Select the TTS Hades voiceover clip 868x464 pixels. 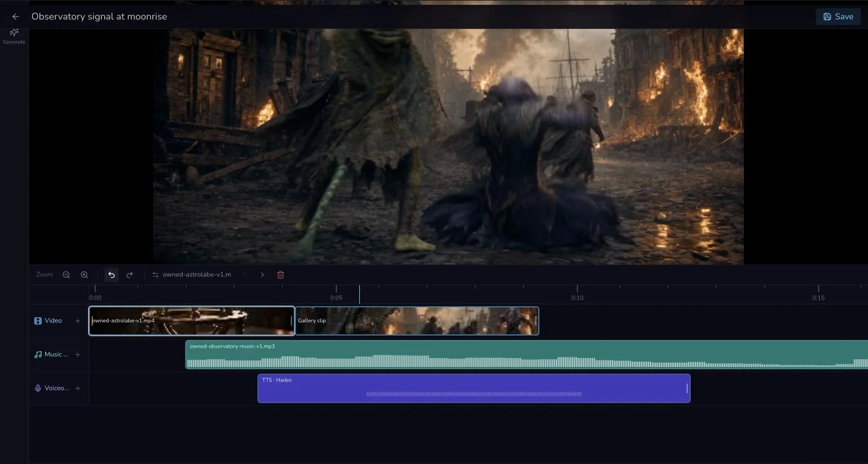coord(474,389)
